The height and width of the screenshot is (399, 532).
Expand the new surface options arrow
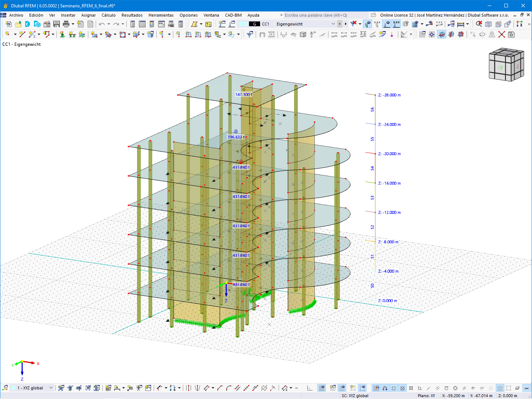(x=101, y=34)
